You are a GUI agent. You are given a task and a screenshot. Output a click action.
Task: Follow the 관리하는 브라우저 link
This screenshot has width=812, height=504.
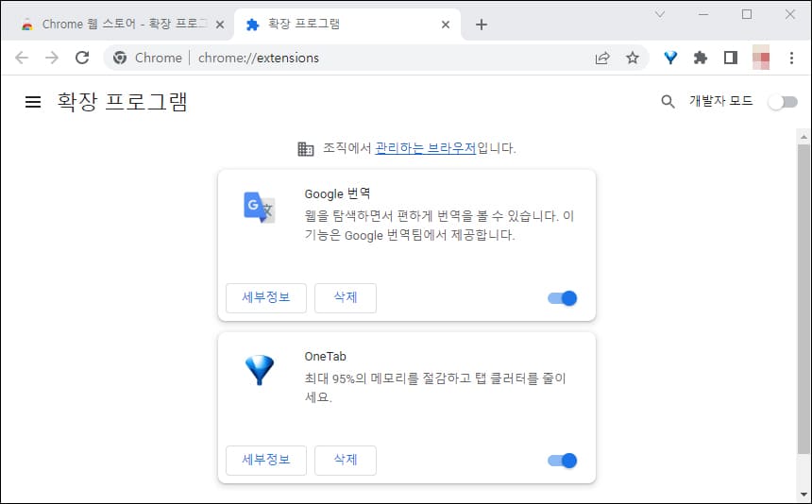[425, 148]
